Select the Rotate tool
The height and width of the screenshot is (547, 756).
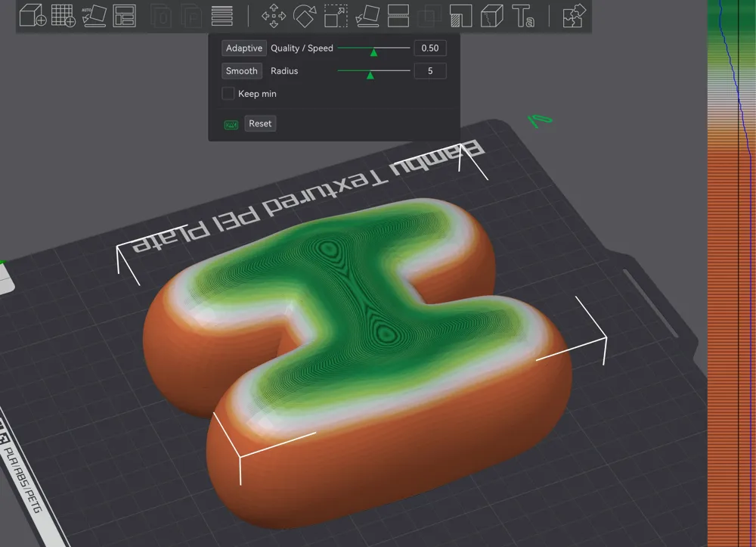[305, 16]
